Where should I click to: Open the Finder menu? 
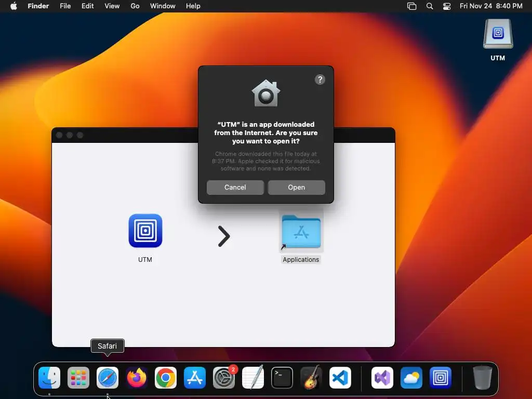(38, 6)
